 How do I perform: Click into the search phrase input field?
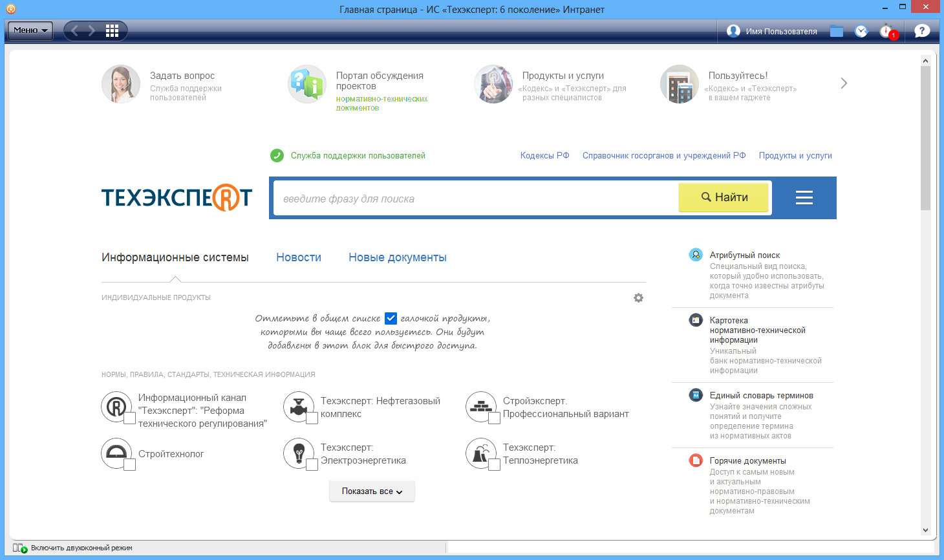coord(475,199)
